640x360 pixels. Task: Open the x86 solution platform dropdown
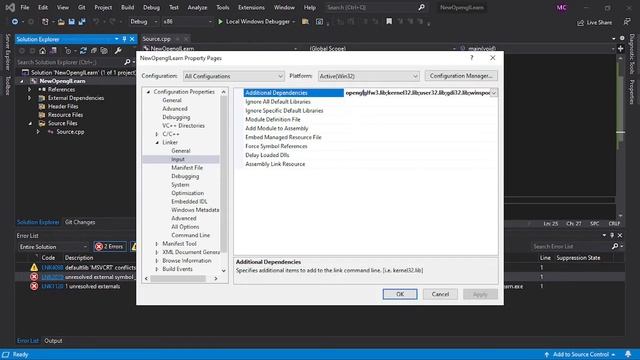point(187,22)
